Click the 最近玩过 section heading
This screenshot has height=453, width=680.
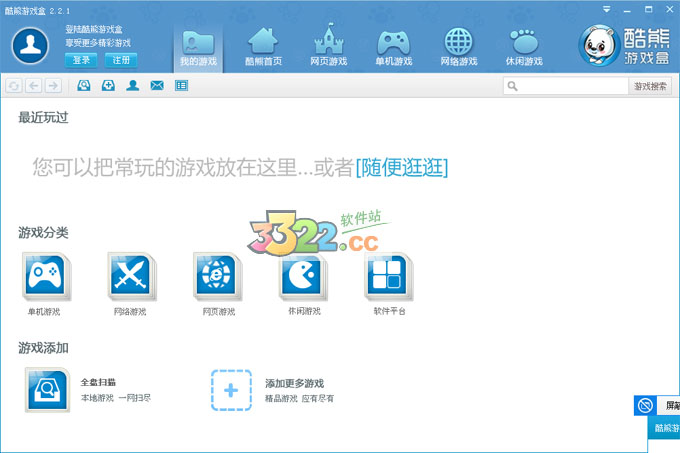click(x=43, y=117)
